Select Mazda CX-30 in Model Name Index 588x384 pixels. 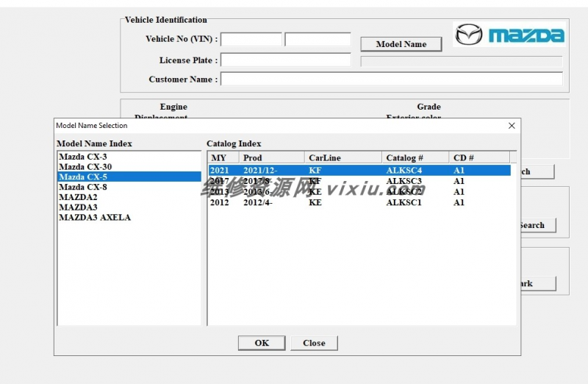[129, 167]
